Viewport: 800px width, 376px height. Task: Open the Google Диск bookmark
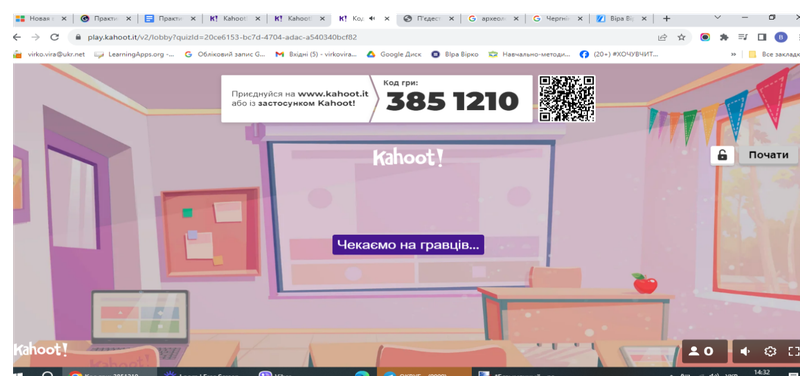pyautogui.click(x=394, y=54)
